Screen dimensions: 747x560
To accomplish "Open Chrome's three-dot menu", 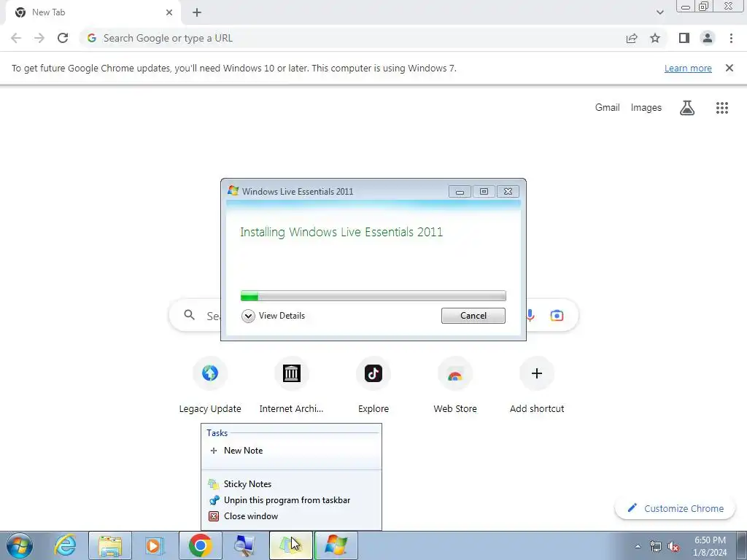I will tap(731, 38).
